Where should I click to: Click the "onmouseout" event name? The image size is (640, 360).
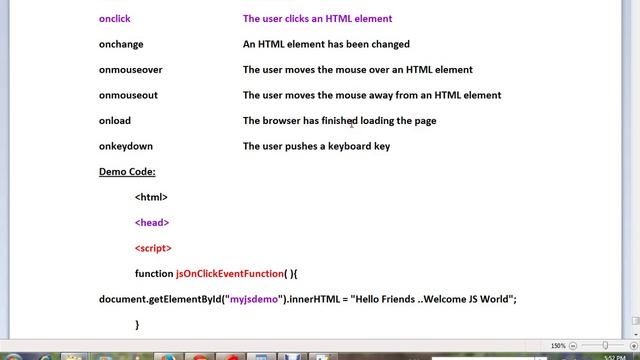[128, 95]
